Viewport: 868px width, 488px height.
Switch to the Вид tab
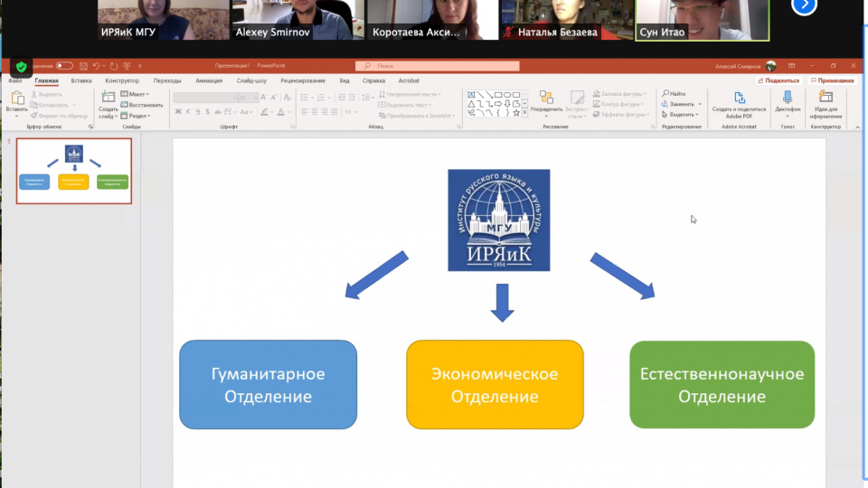[x=344, y=80]
